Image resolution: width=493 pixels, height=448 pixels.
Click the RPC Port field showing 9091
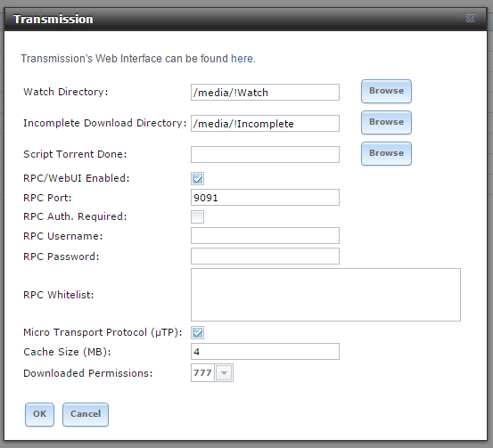click(x=265, y=198)
